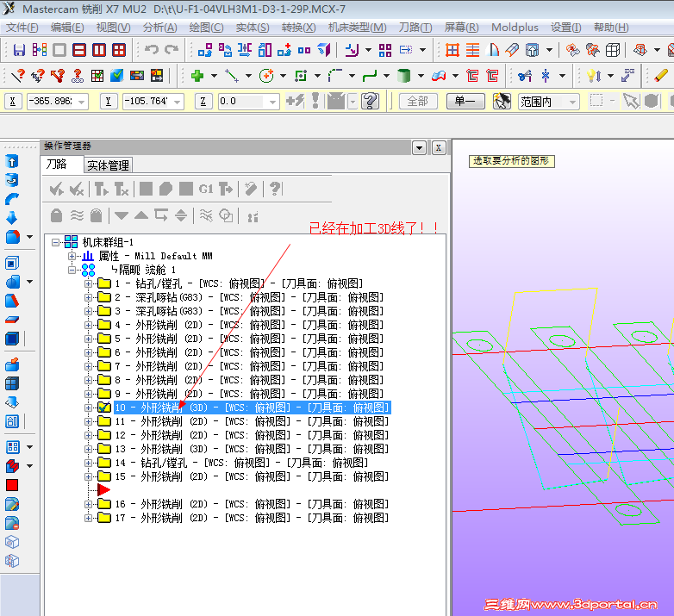Expand operation 14 钻孔/镗孔 node
Image resolution: width=674 pixels, height=616 pixels.
(x=88, y=463)
